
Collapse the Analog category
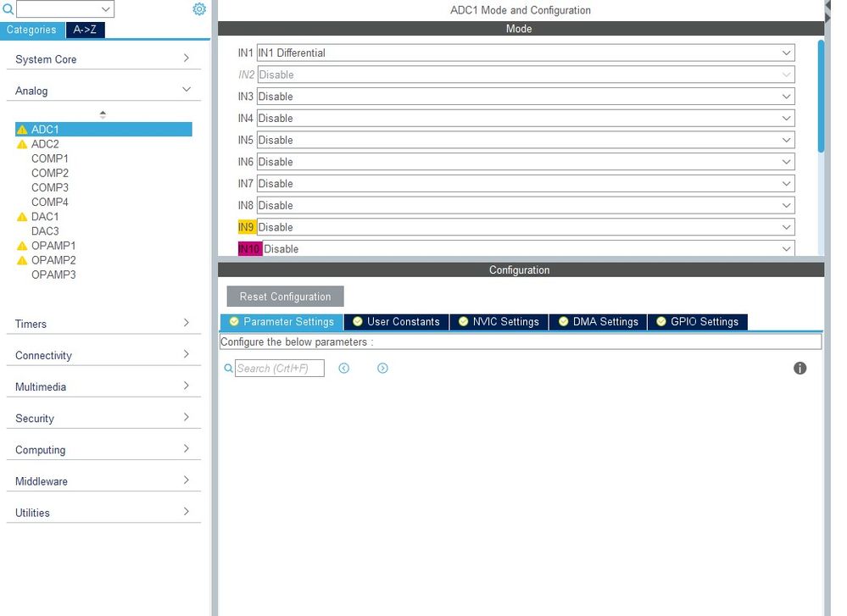(x=103, y=90)
